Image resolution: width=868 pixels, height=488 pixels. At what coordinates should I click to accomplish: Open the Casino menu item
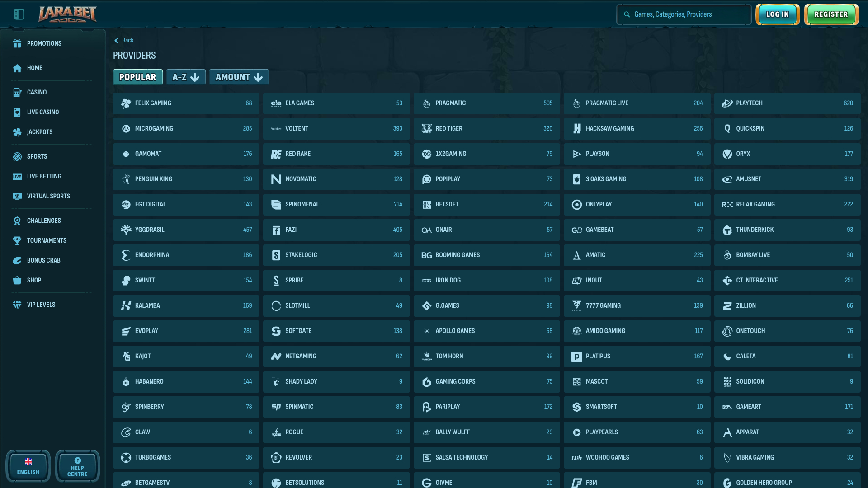click(17, 92)
